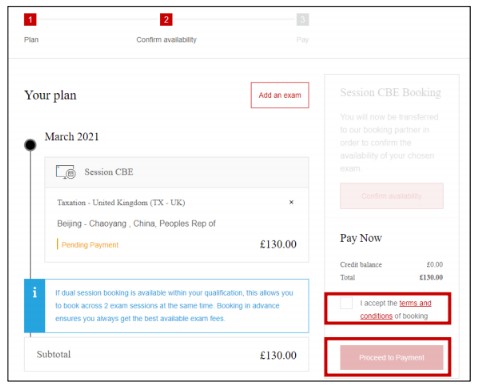Click the Beijing - Chaoyang exam centre text
This screenshot has width=480, height=387.
coord(136,223)
